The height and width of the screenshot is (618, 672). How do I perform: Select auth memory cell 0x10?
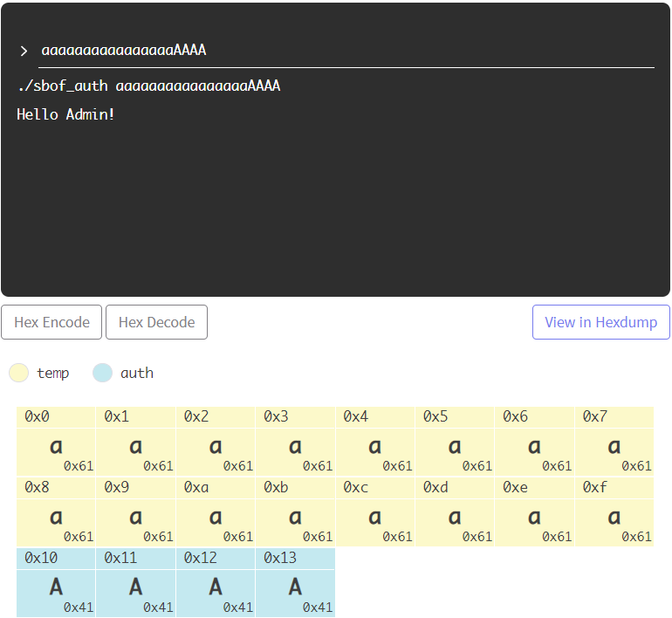[x=56, y=583]
